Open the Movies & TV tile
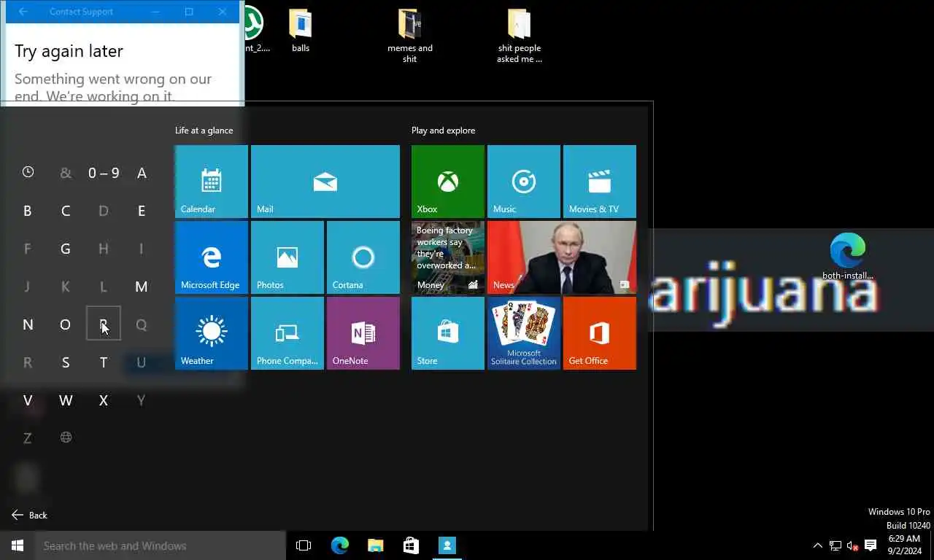The width and height of the screenshot is (934, 560). pos(600,182)
